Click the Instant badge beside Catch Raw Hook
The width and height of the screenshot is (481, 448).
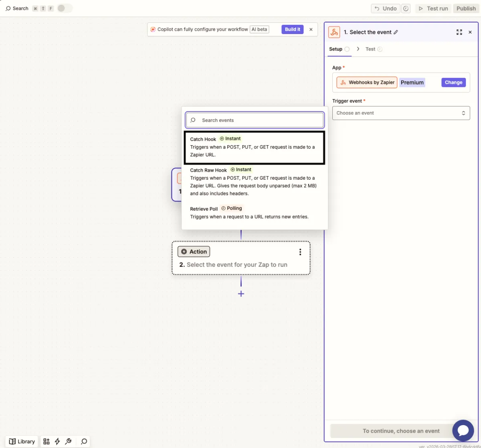pyautogui.click(x=241, y=170)
